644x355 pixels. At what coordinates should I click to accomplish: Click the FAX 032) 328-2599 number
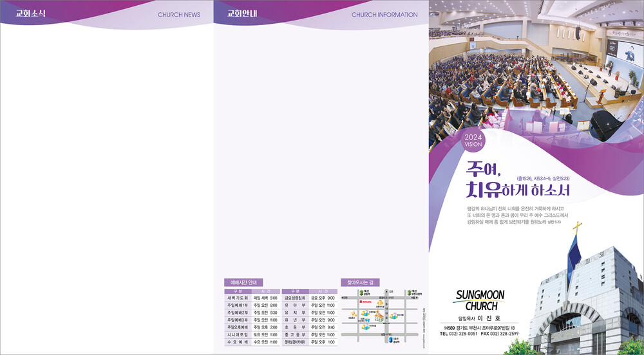coord(500,334)
